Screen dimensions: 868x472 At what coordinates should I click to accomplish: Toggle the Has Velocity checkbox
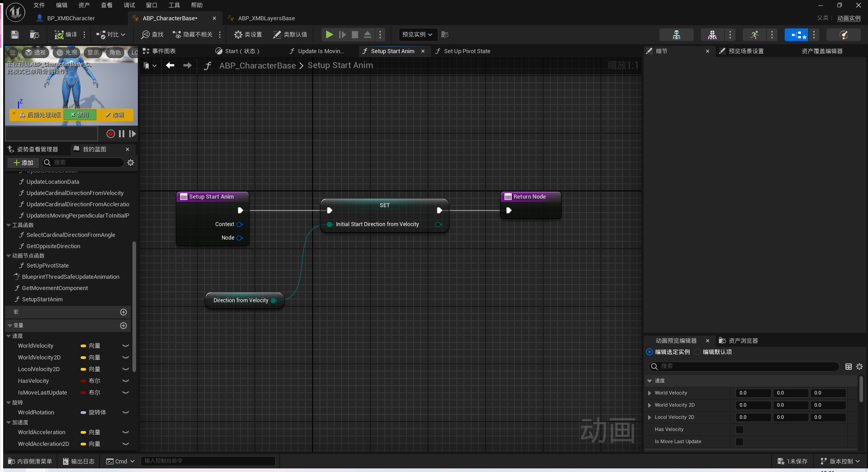(739, 430)
